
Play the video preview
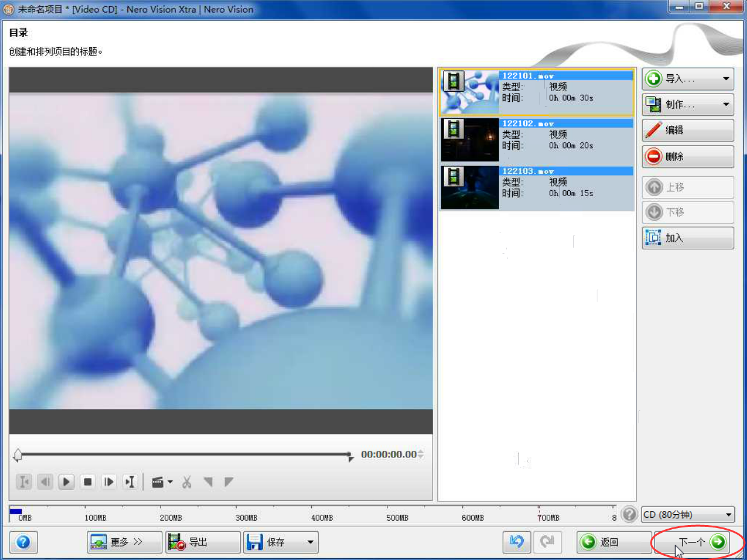pyautogui.click(x=66, y=482)
